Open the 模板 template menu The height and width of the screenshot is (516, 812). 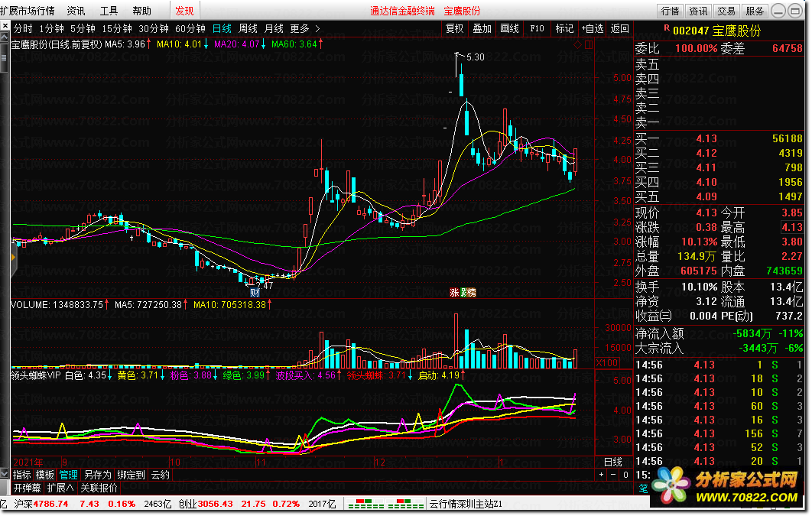45,475
